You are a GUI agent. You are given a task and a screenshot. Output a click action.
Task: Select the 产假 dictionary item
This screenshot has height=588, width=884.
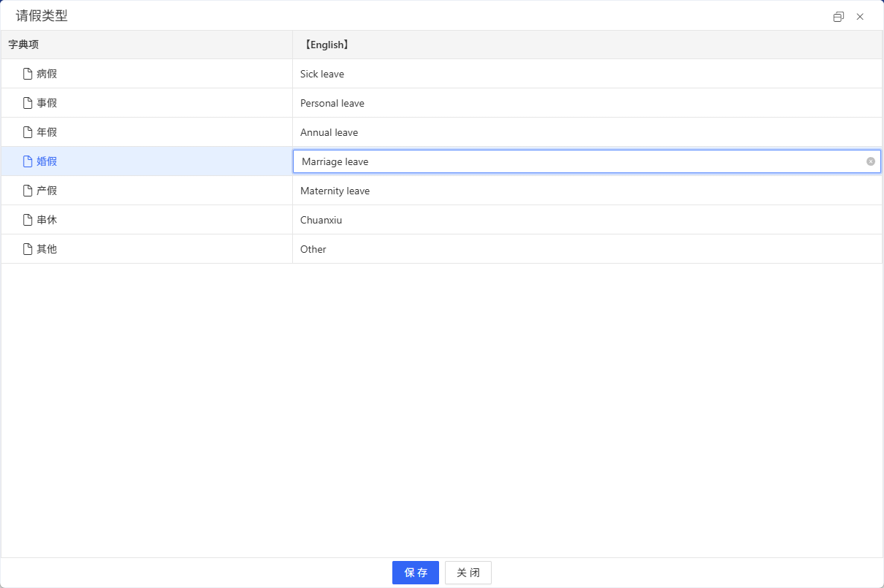click(47, 191)
